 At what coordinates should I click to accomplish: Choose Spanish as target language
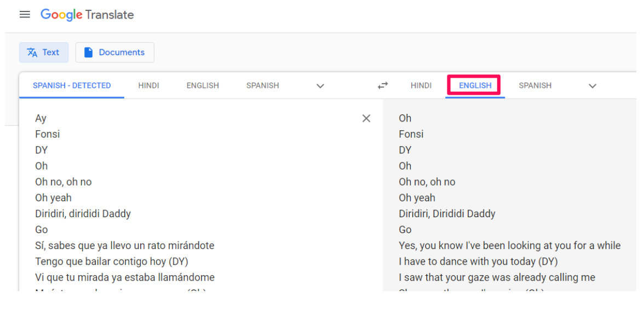534,86
